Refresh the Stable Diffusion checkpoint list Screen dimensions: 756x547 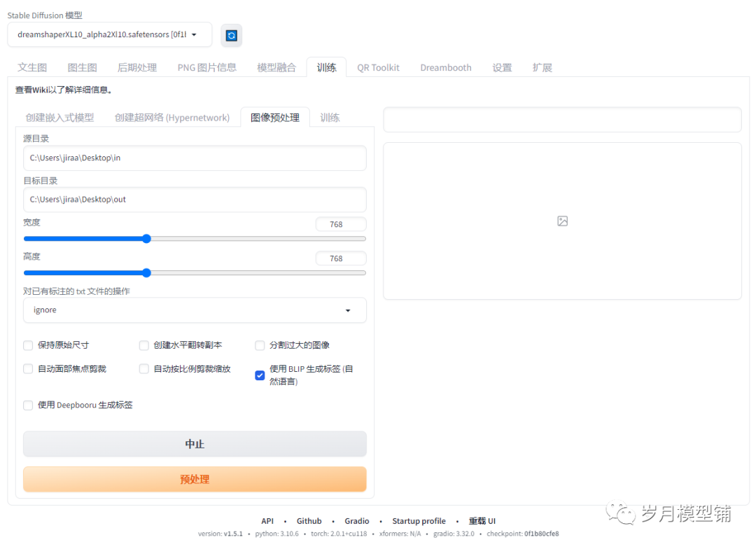[x=231, y=34]
